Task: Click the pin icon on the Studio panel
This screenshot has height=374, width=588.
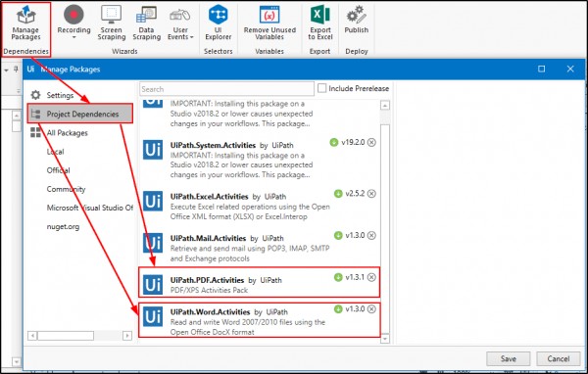Action: [16, 69]
